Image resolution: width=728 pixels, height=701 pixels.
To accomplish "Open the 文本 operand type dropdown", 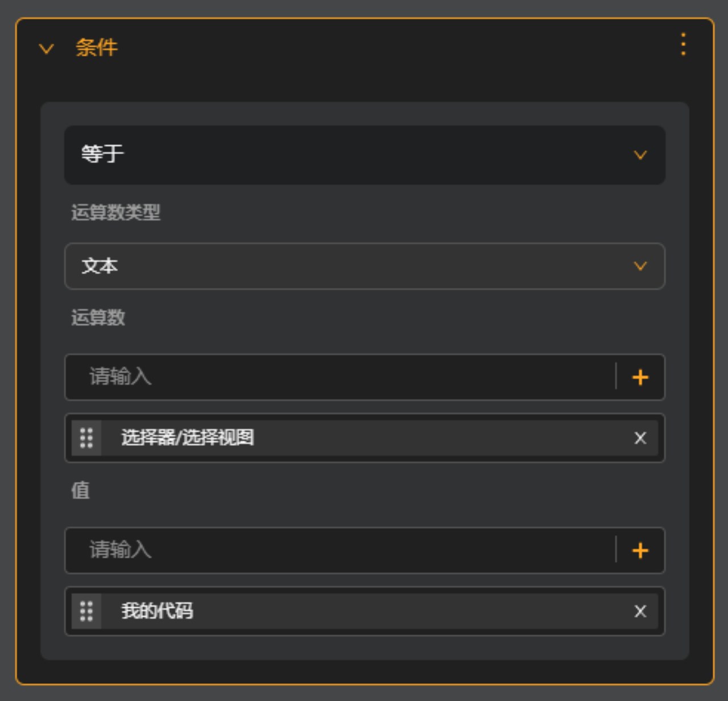I will (x=365, y=266).
